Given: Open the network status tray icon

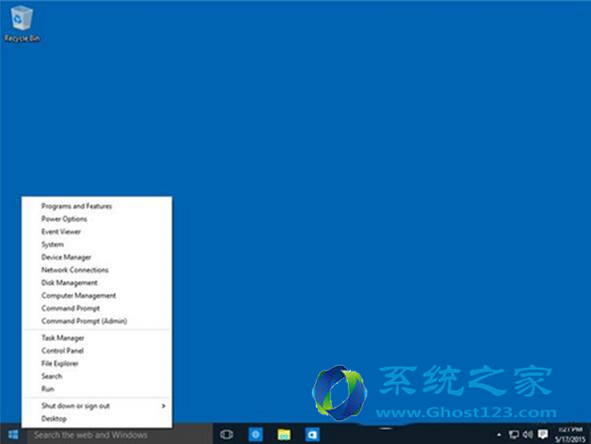Looking at the screenshot, I should (513, 435).
